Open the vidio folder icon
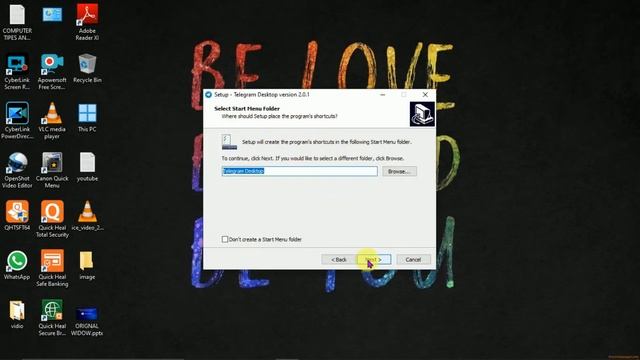This screenshot has width=640, height=360. click(x=17, y=311)
